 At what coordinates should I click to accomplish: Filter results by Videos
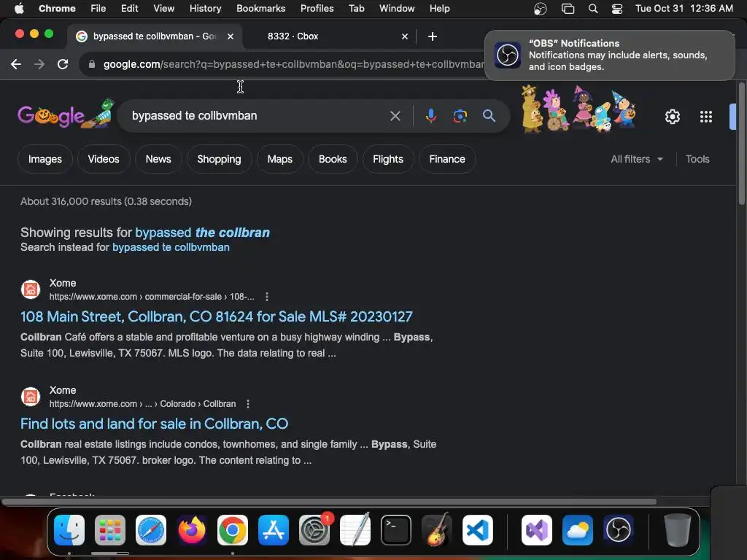point(104,159)
